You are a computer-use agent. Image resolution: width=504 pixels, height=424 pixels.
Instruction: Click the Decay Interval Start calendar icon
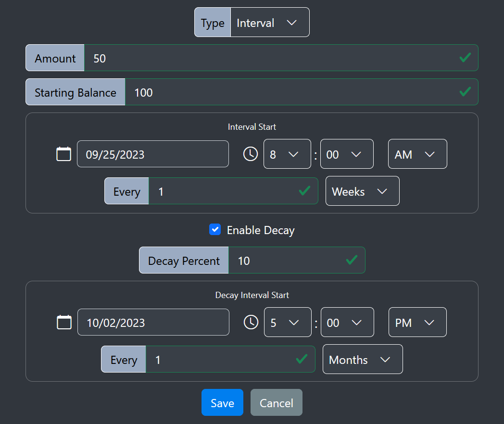[x=64, y=322]
